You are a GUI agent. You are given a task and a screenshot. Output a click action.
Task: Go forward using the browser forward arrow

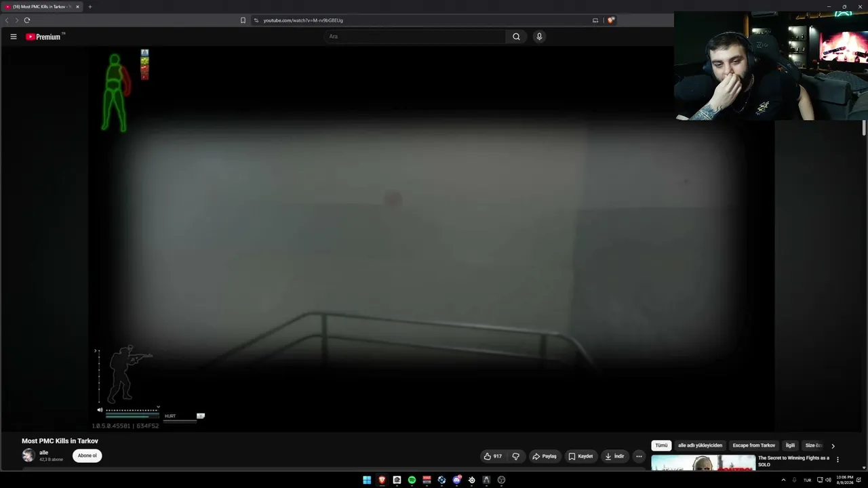[17, 20]
